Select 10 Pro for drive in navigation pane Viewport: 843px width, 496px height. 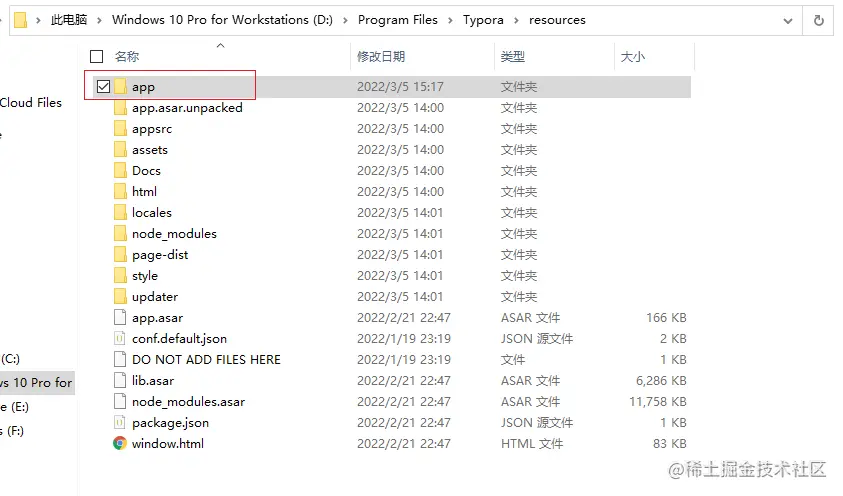[x=36, y=383]
